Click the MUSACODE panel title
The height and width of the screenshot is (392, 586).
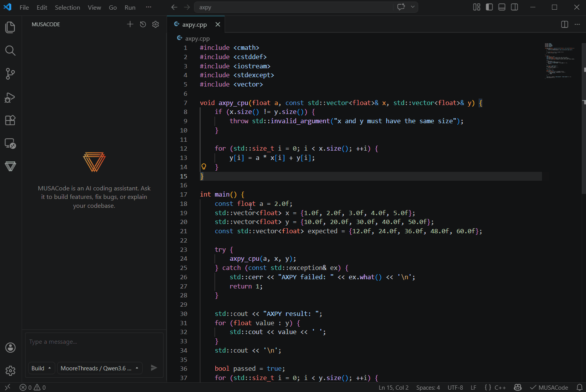tap(46, 24)
